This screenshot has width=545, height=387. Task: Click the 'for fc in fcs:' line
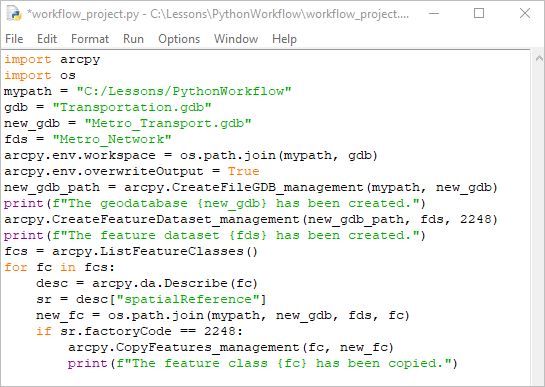tap(59, 267)
